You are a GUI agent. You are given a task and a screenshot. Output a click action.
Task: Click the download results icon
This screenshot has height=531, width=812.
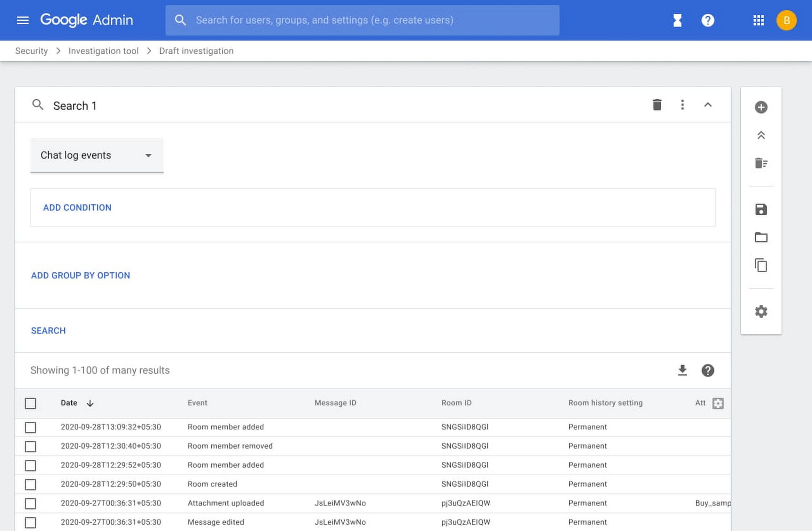tap(682, 370)
